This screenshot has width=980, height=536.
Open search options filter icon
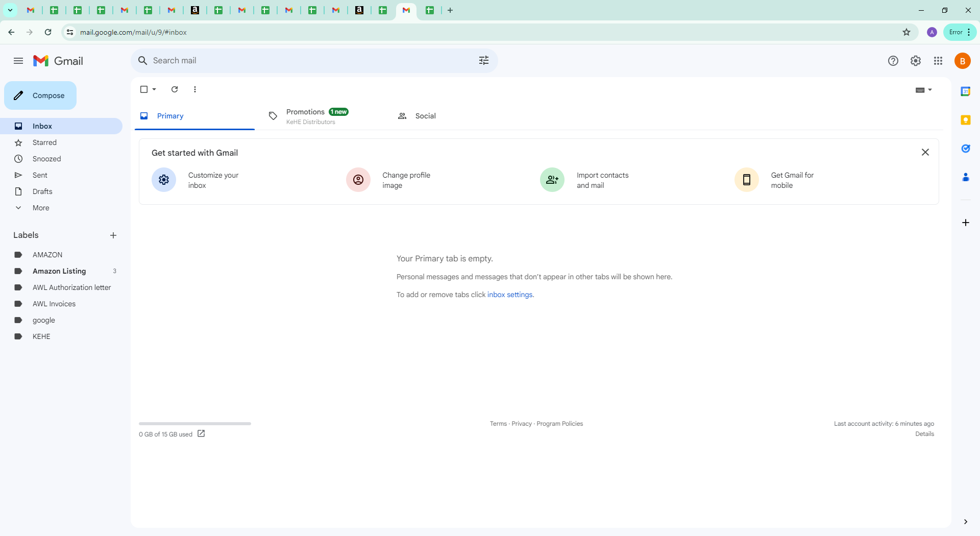point(484,61)
